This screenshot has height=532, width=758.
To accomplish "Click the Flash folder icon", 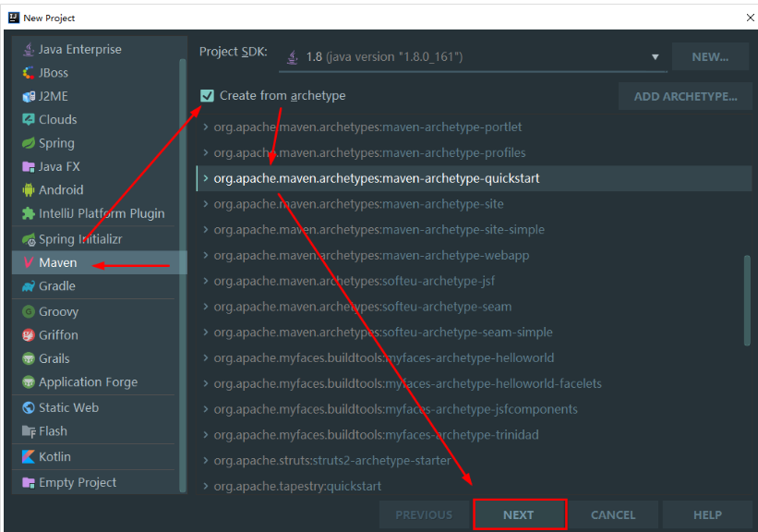I will tap(29, 431).
